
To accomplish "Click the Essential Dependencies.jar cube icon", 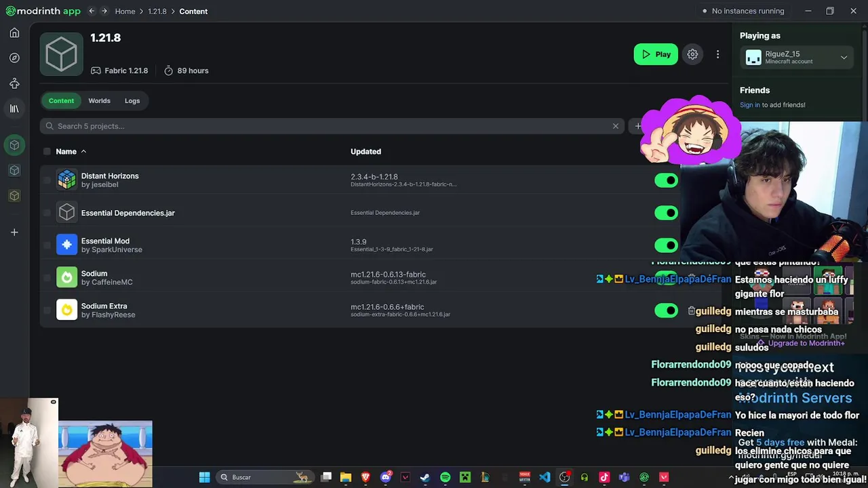I will pyautogui.click(x=66, y=213).
